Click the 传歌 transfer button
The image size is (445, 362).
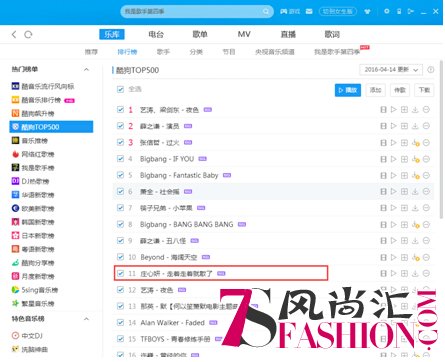click(x=400, y=90)
